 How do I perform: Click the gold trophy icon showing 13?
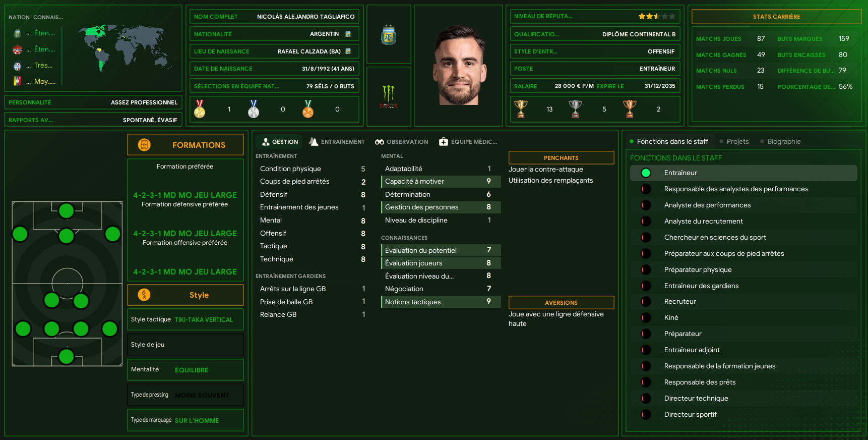click(x=521, y=108)
